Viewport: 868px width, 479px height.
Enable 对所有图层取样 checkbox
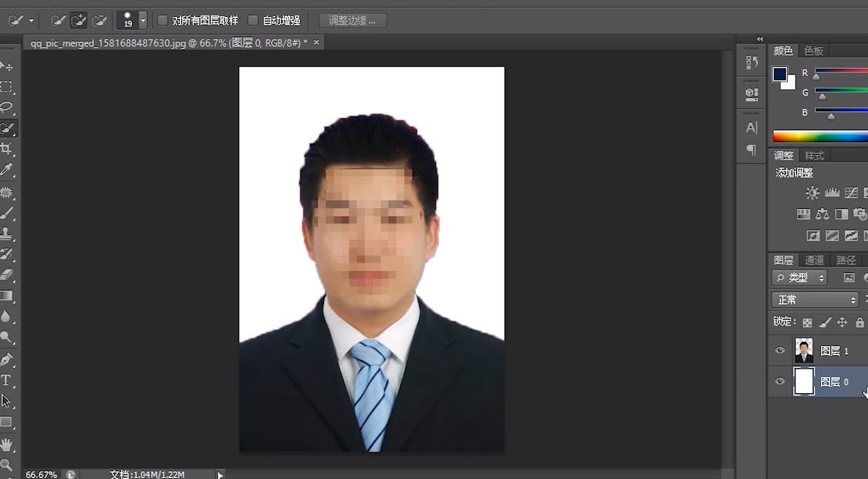pos(162,20)
